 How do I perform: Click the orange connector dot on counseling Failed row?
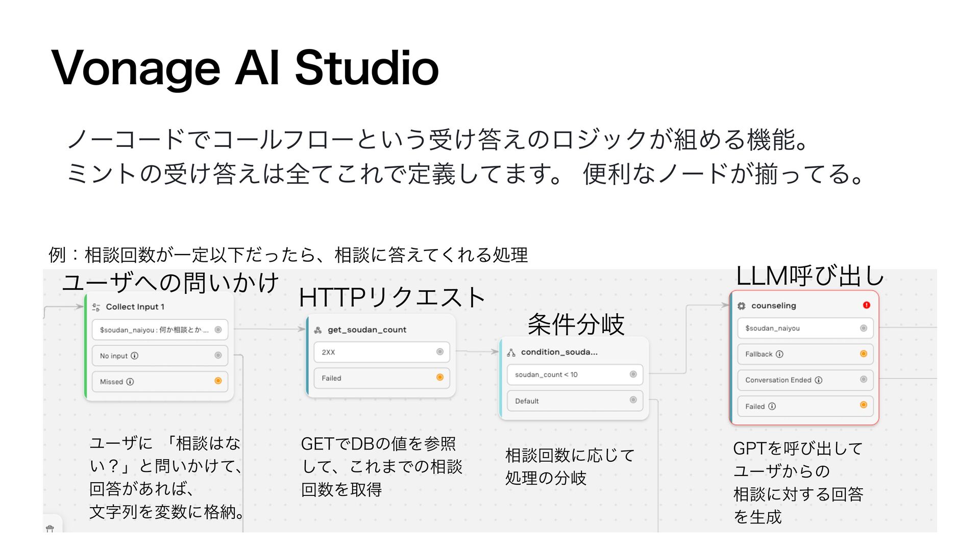tap(864, 405)
